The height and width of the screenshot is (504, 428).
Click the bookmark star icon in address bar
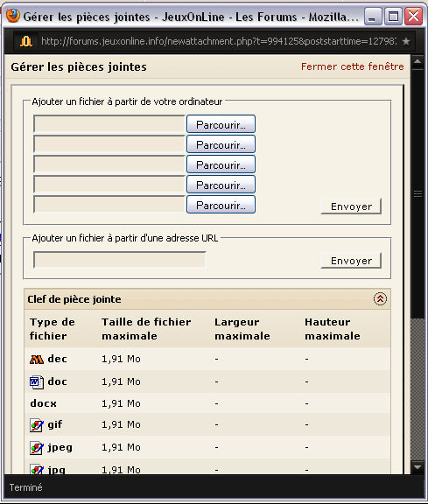(x=406, y=41)
